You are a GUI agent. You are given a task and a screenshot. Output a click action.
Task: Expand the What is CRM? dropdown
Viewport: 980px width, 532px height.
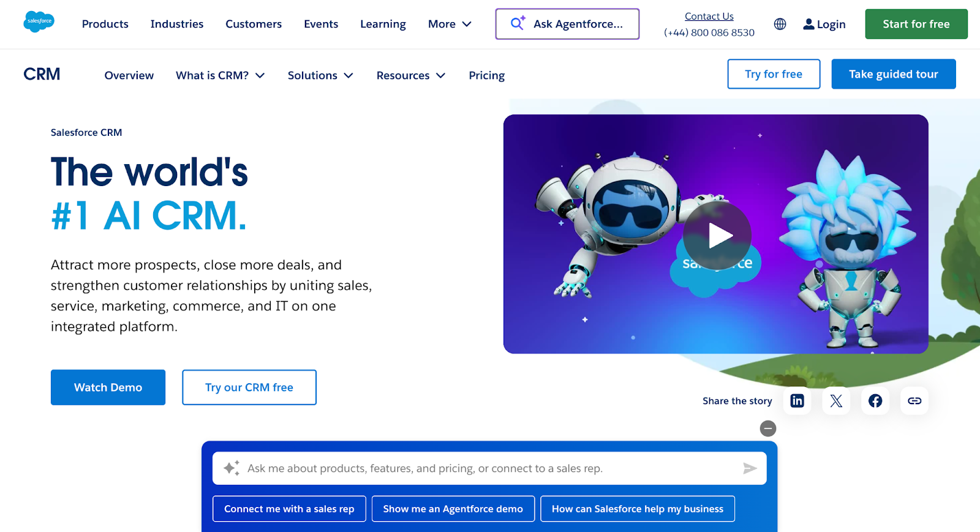point(220,75)
